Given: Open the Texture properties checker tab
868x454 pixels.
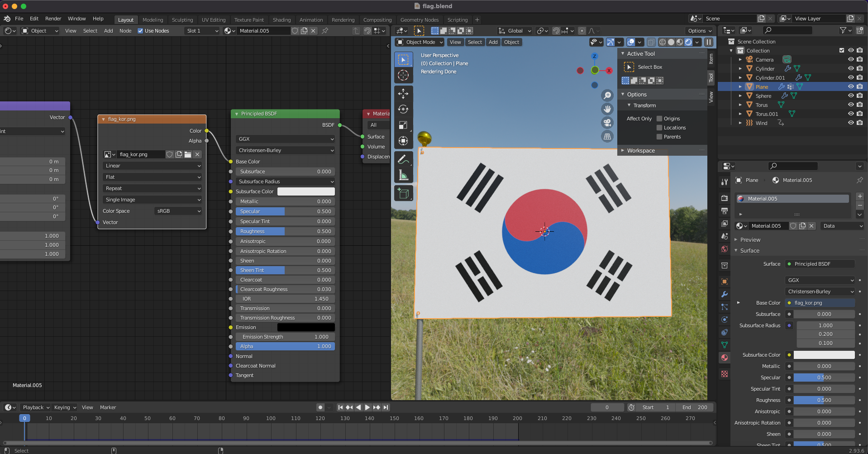Looking at the screenshot, I should coord(725,374).
